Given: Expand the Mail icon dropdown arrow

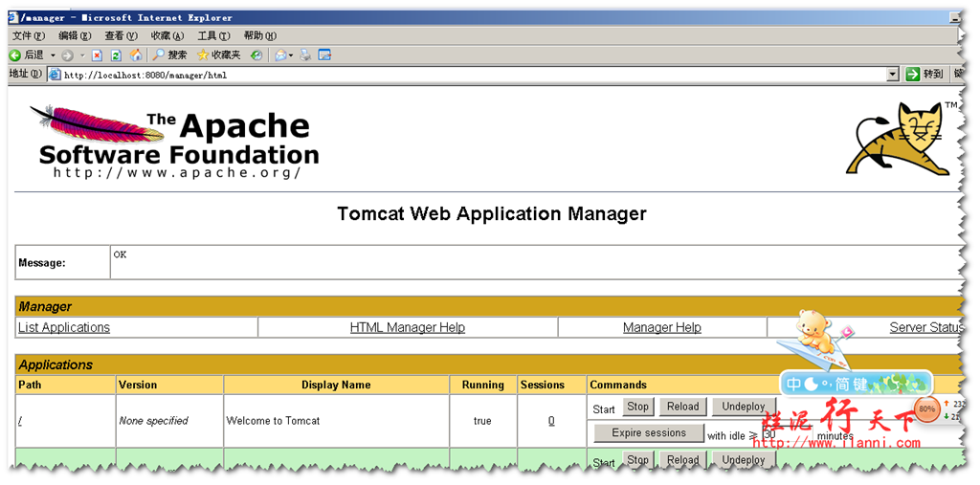Looking at the screenshot, I should click(292, 55).
